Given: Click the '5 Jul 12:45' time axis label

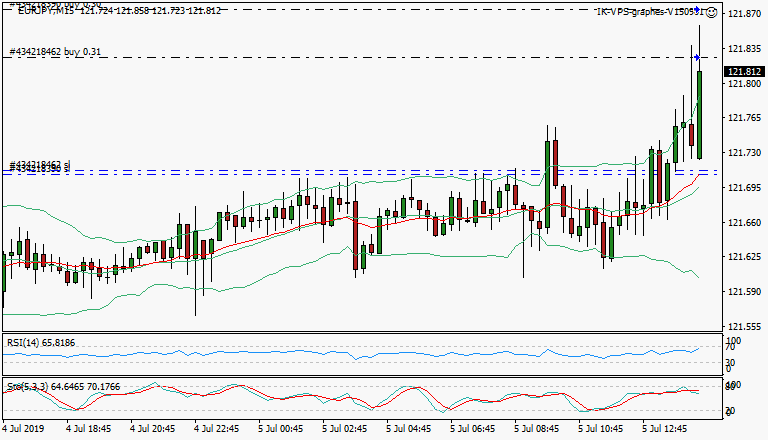Looking at the screenshot, I should [x=665, y=429].
